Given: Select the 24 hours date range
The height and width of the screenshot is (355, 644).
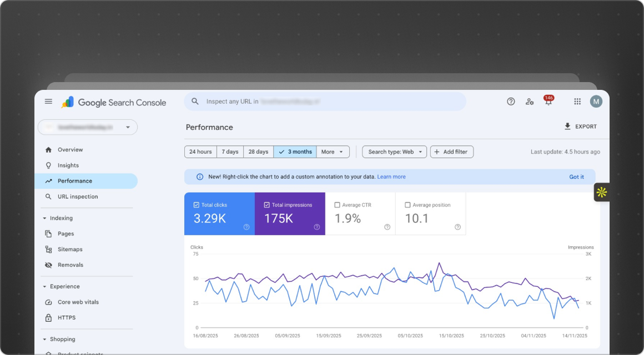Looking at the screenshot, I should (200, 152).
